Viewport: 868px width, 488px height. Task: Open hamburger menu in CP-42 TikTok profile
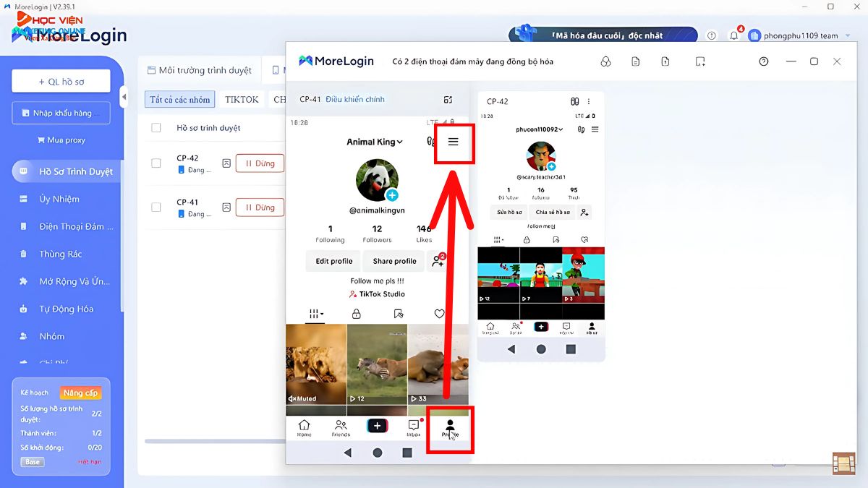[x=595, y=129]
